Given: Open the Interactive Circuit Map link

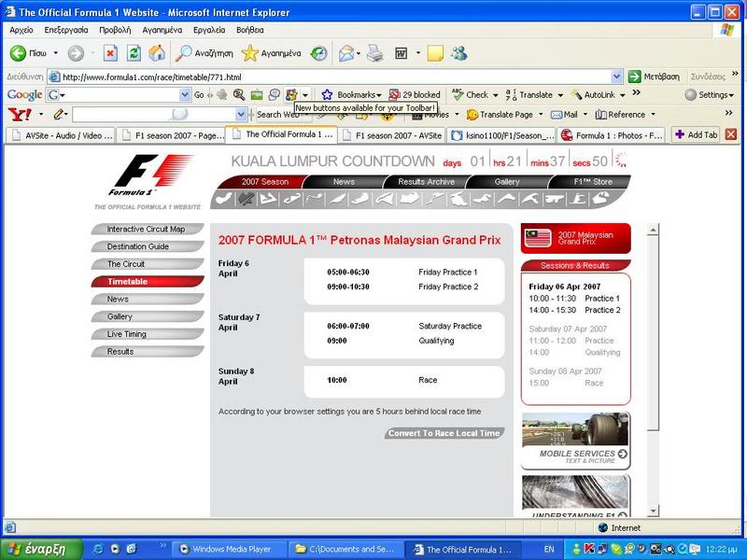Looking at the screenshot, I should [146, 230].
